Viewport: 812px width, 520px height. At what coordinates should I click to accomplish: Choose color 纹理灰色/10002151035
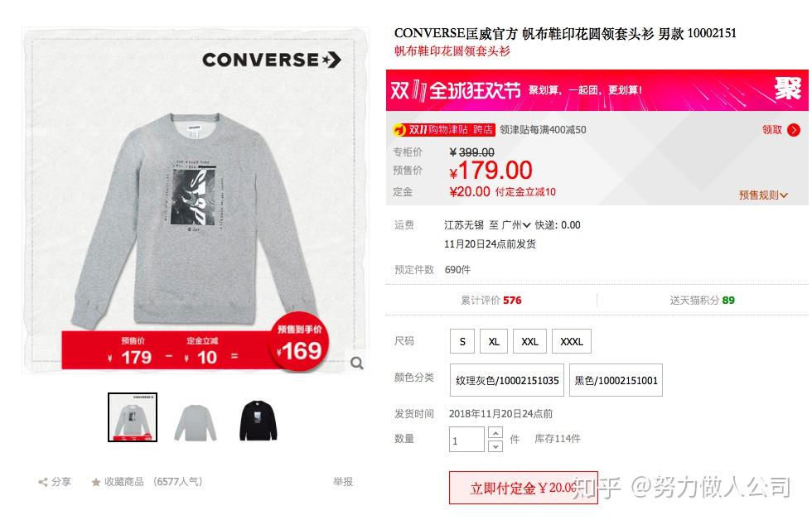(507, 380)
